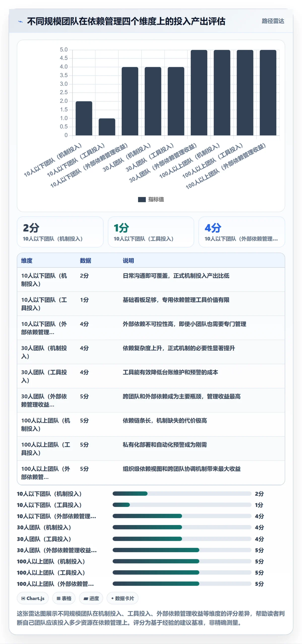This screenshot has width=302, height=644.
Task: Click the rotated axis label 30人团队（机制投入）
Action: [x=127, y=157]
